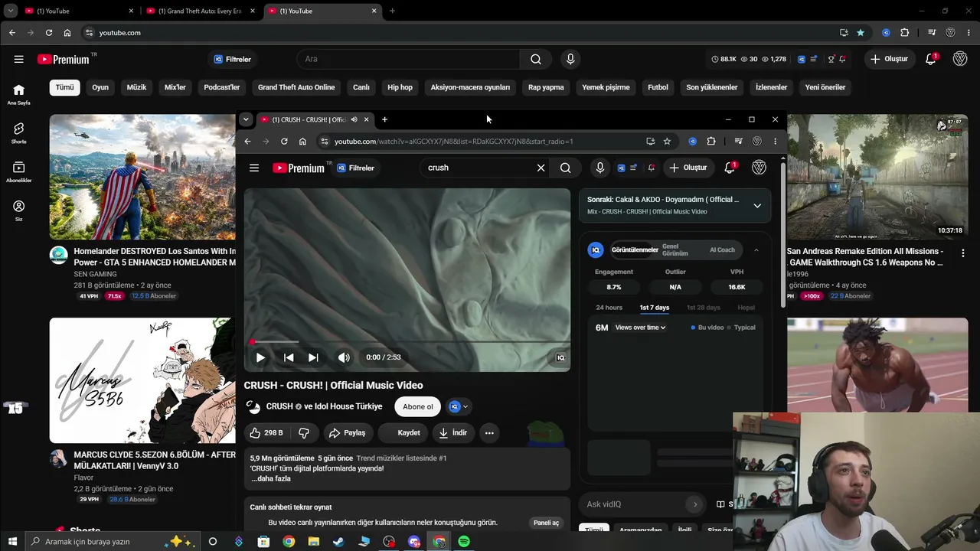Select the Futbol filter chip
The width and height of the screenshot is (980, 551).
[x=658, y=87]
